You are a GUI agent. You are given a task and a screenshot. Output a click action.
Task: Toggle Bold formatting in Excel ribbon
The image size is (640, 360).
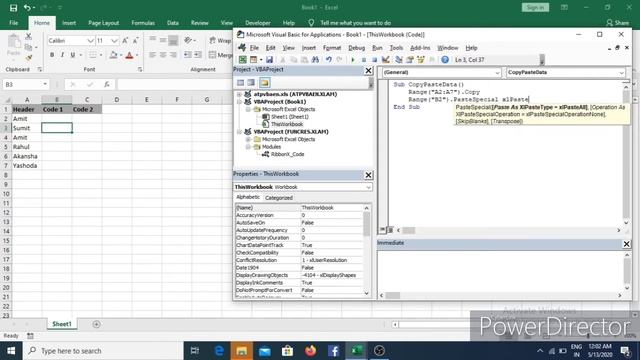(52, 55)
